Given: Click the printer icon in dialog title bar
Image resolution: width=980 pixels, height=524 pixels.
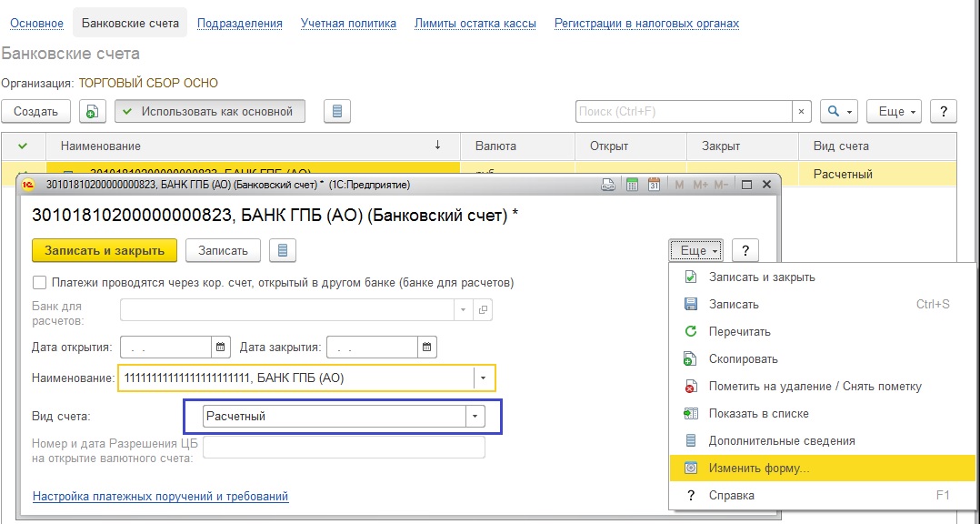Looking at the screenshot, I should [607, 185].
